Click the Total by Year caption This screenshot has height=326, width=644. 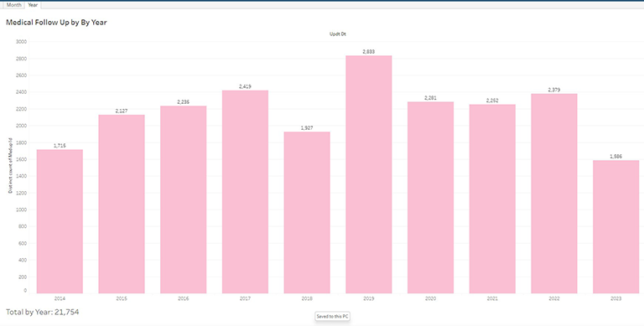[x=42, y=312]
